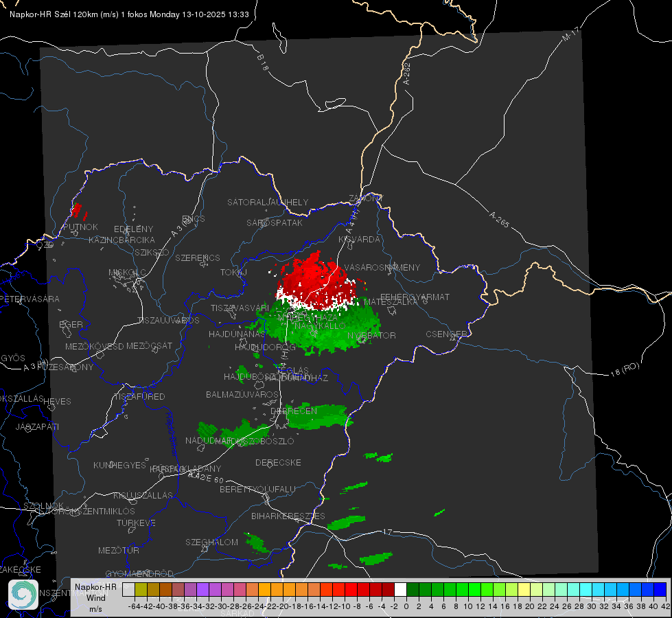
Task: Select the FEHÉRGYARMAT label
Action: (415, 297)
